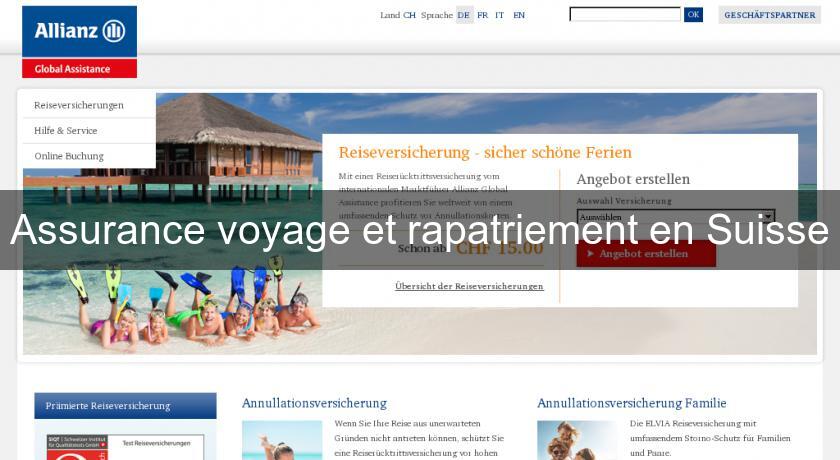Open the Hilfe & Service menu item

click(66, 131)
